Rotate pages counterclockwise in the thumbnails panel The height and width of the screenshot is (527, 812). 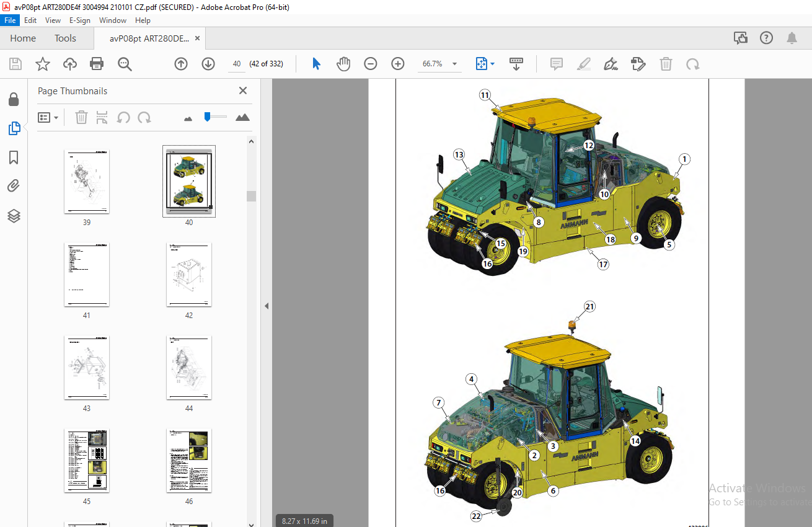(x=123, y=117)
